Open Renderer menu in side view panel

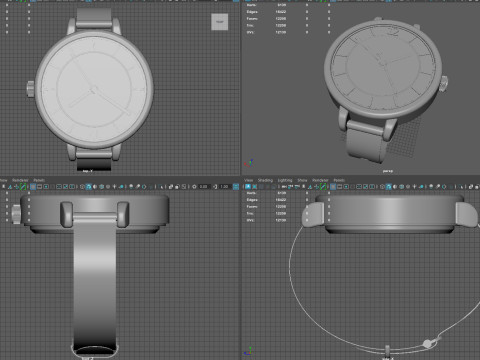coord(320,180)
